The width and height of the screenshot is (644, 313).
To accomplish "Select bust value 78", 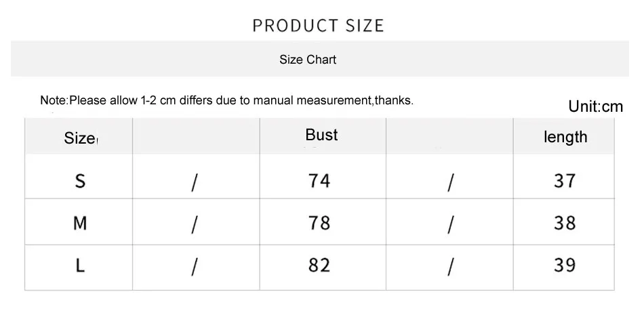I will click(319, 223).
